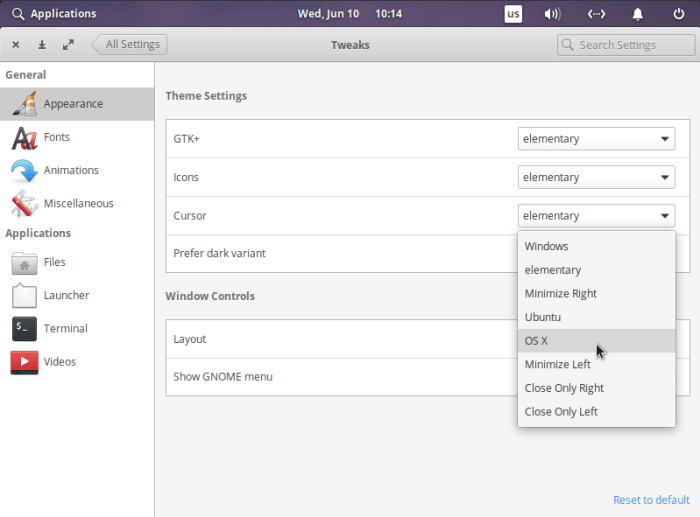Click the Search Settings field
Image resolution: width=700 pixels, height=517 pixels.
tap(628, 45)
